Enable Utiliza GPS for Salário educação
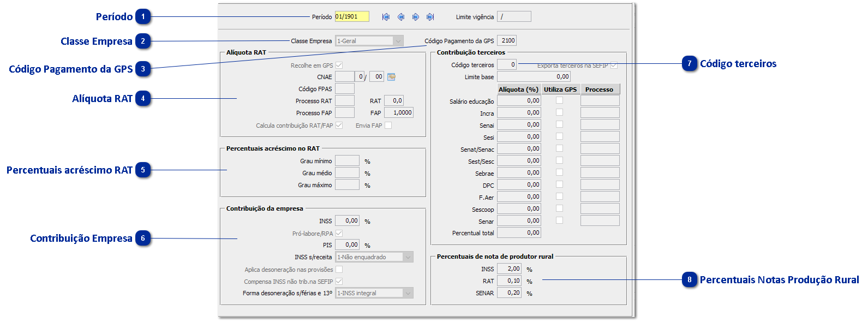 (x=559, y=100)
